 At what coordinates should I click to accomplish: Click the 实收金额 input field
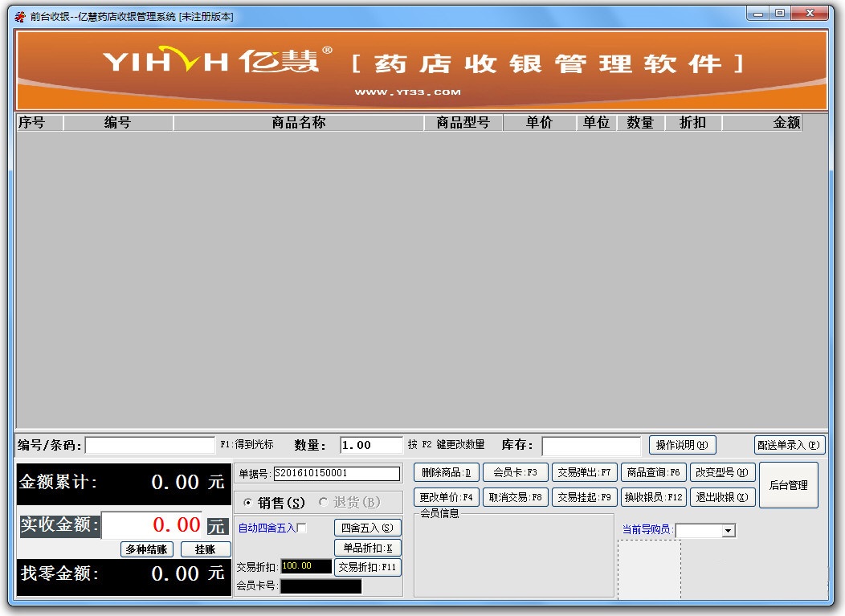152,525
